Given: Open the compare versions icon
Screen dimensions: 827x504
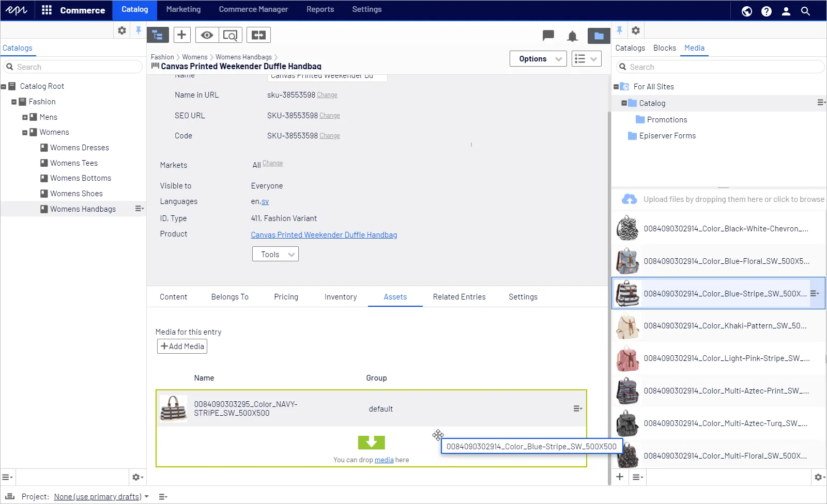Looking at the screenshot, I should pyautogui.click(x=258, y=35).
